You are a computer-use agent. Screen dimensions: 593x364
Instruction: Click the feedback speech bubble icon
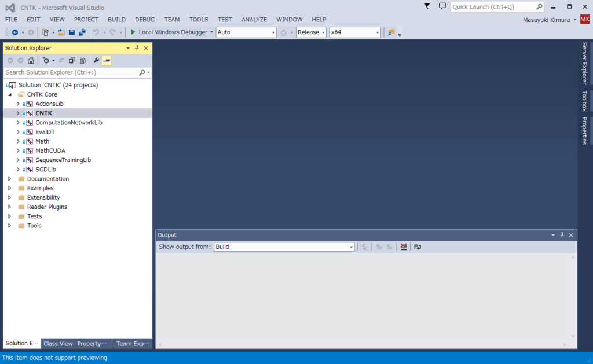(x=442, y=6)
